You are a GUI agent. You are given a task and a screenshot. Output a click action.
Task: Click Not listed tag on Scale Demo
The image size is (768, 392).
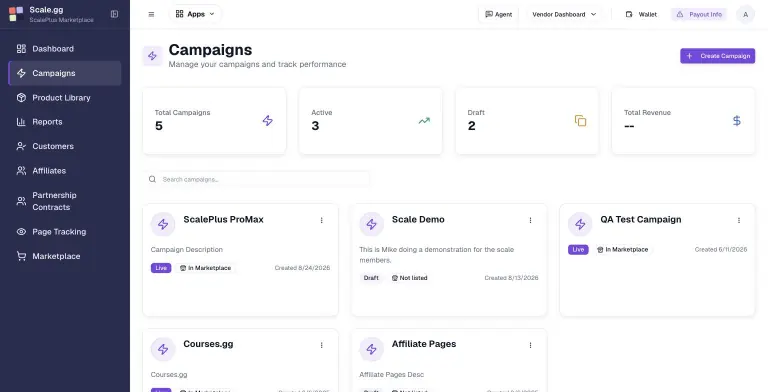pos(409,278)
